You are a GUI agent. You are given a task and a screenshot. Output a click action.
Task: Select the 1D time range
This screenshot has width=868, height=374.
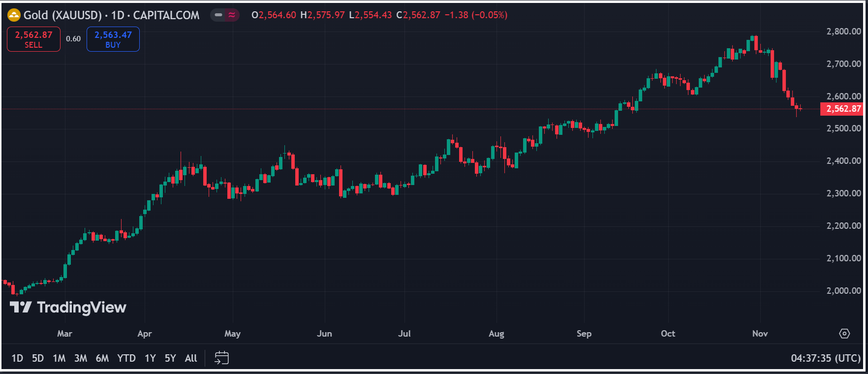pos(17,358)
